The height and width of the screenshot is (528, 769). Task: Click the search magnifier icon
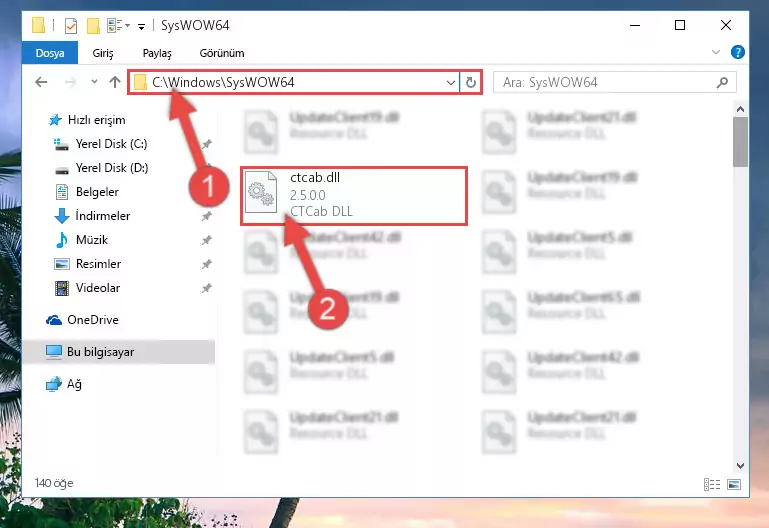[x=722, y=82]
